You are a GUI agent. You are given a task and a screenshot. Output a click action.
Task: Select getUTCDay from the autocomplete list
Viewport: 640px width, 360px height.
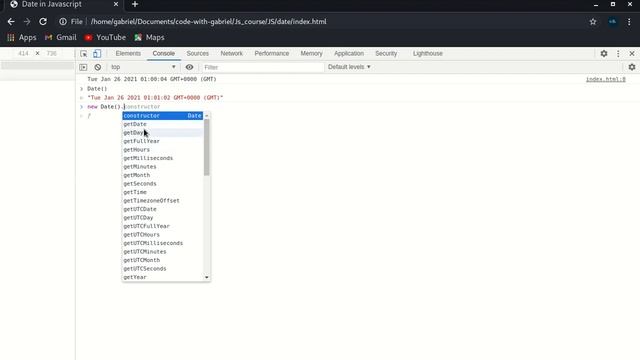tap(163, 218)
